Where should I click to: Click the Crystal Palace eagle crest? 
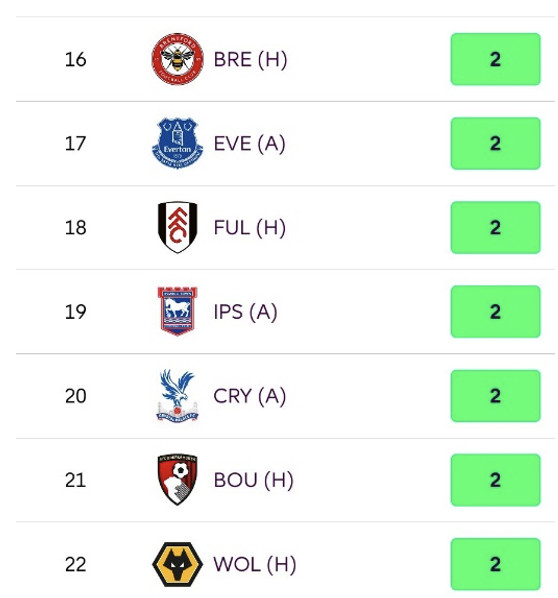[177, 396]
